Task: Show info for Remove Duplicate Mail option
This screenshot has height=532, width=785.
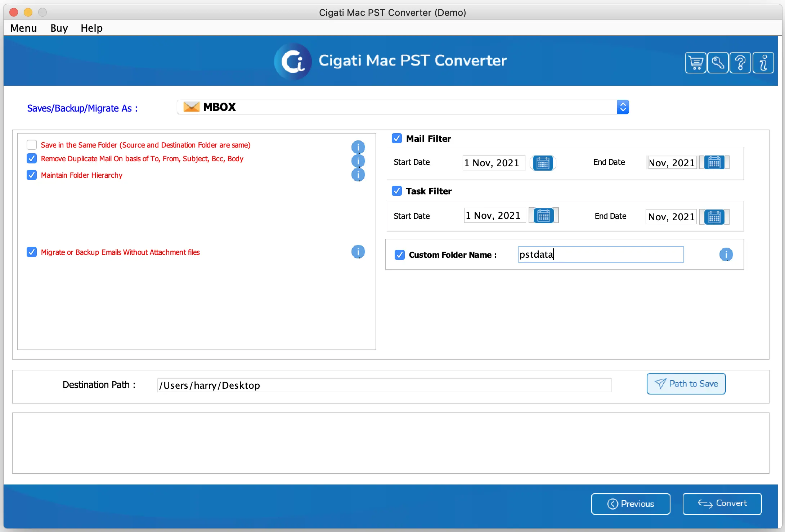Action: (x=358, y=161)
